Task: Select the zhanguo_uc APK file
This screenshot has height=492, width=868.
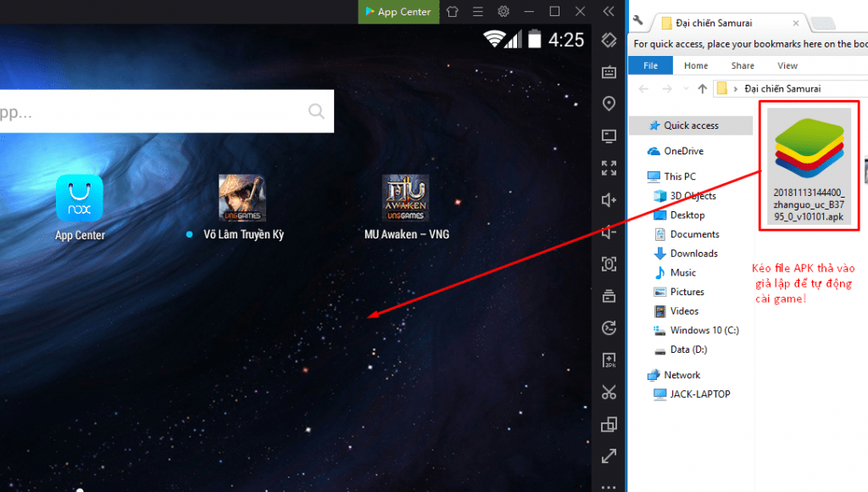Action: point(809,165)
